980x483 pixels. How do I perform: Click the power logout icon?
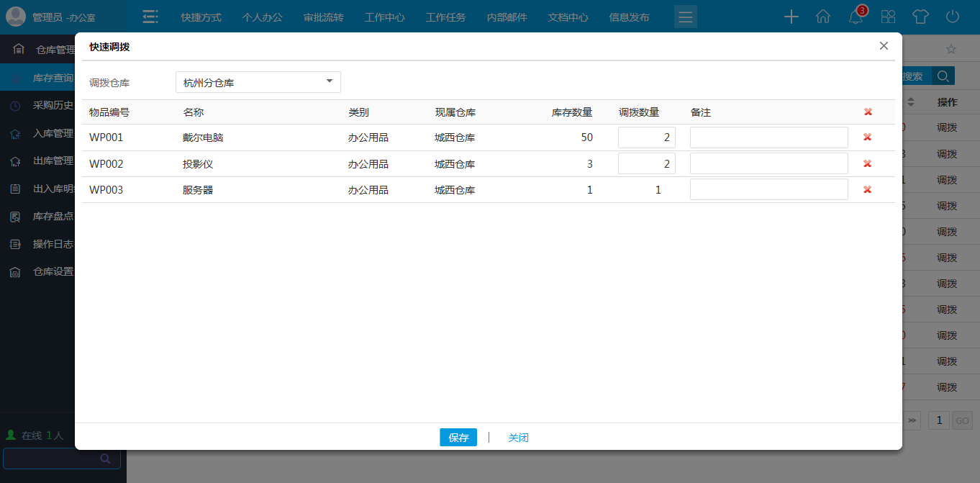pos(951,16)
